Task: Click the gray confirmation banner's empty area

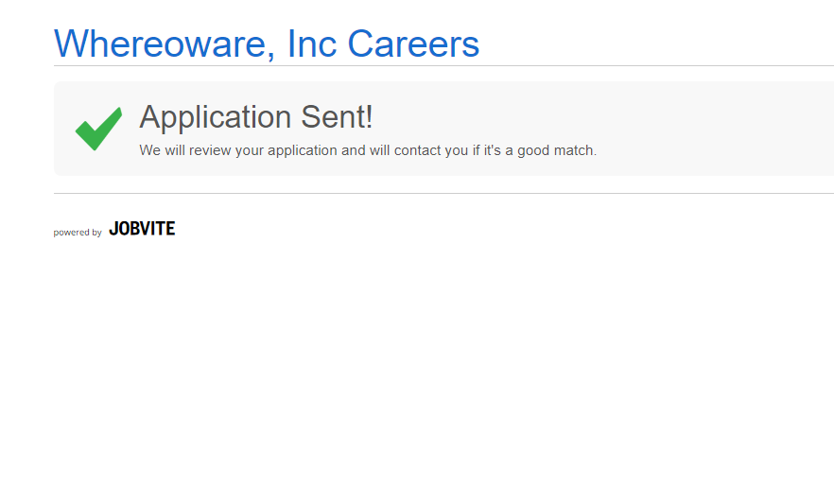Action: click(719, 128)
